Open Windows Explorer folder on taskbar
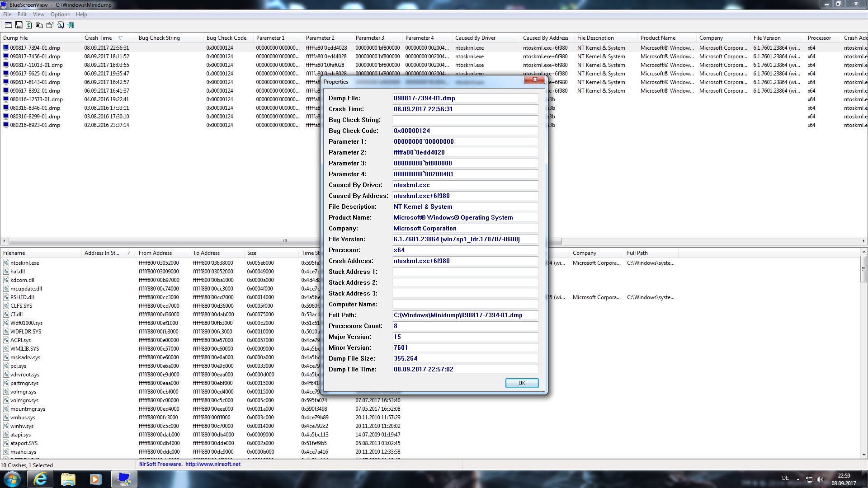868x488 pixels. pos(68,479)
